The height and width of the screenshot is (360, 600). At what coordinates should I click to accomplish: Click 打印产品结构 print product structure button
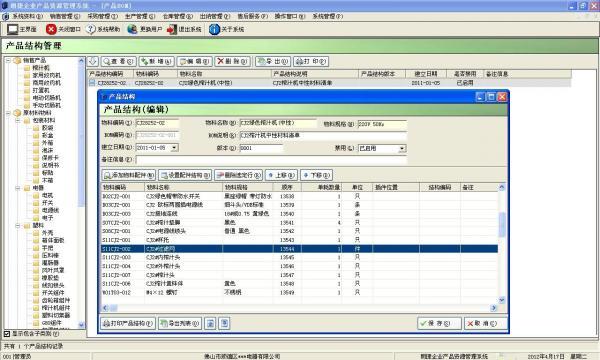[128, 323]
